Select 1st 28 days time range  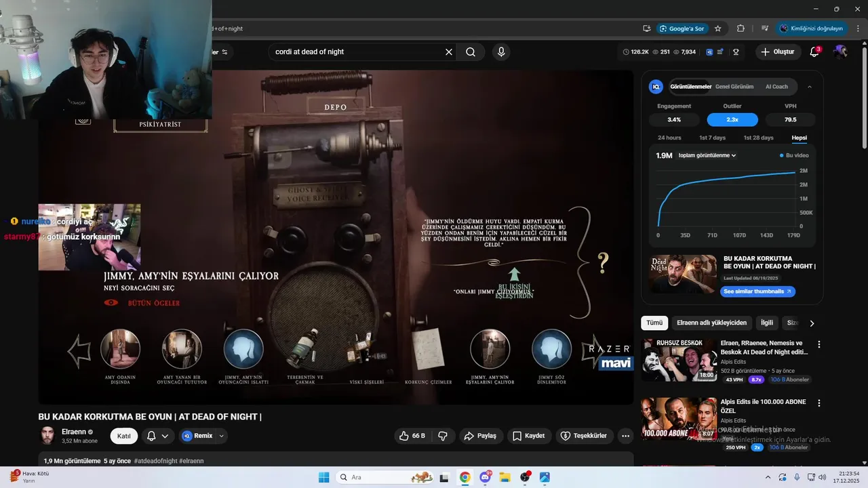758,138
